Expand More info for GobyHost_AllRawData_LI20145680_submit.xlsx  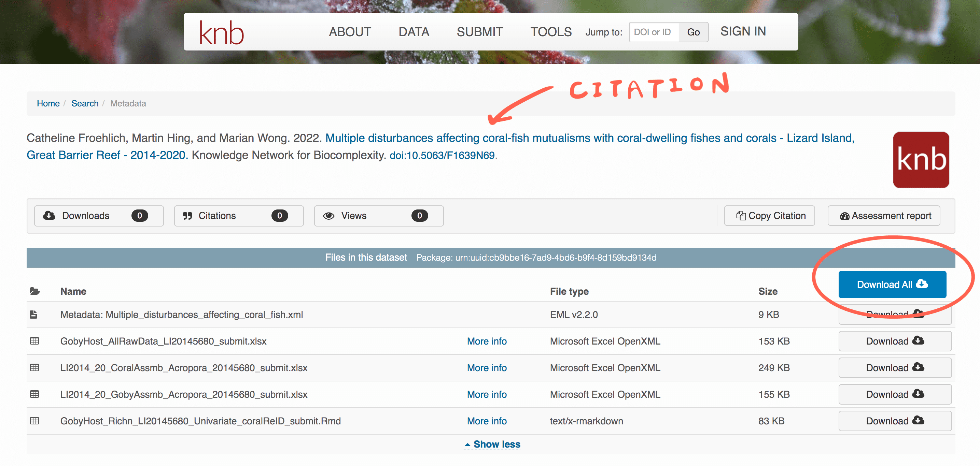click(487, 341)
